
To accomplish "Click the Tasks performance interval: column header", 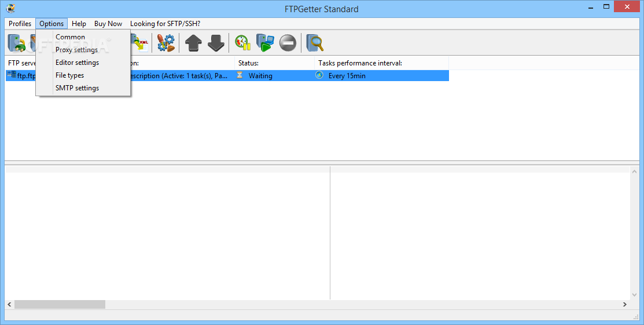I will (381, 63).
